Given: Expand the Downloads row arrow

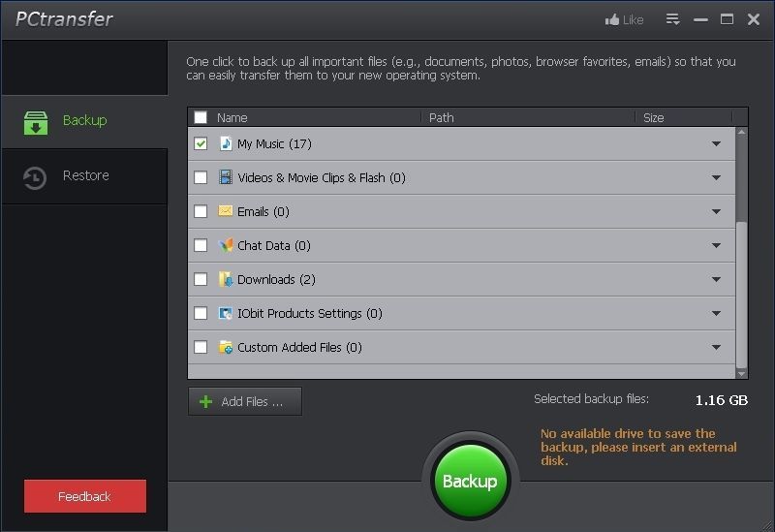Looking at the screenshot, I should [716, 279].
